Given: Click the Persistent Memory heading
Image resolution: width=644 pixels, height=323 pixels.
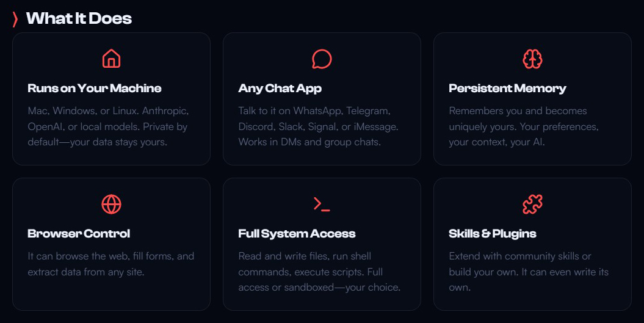Looking at the screenshot, I should tap(507, 88).
